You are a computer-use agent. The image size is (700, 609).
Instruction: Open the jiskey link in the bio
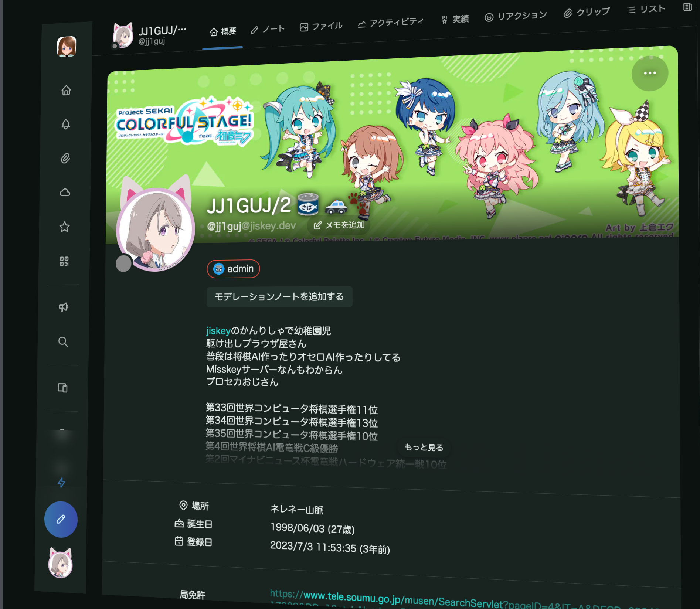pyautogui.click(x=218, y=331)
